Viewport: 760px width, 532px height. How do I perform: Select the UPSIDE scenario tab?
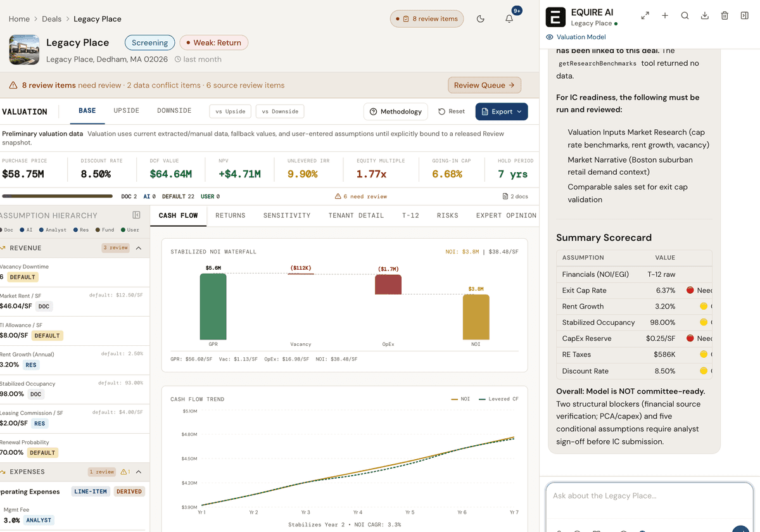click(127, 111)
